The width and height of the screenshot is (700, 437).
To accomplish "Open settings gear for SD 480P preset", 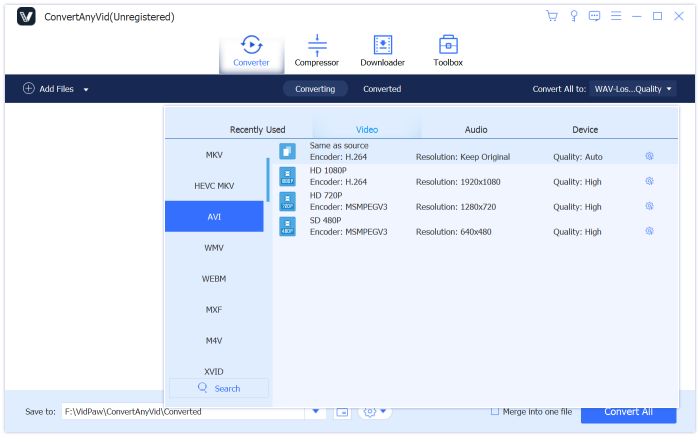I will (x=649, y=231).
